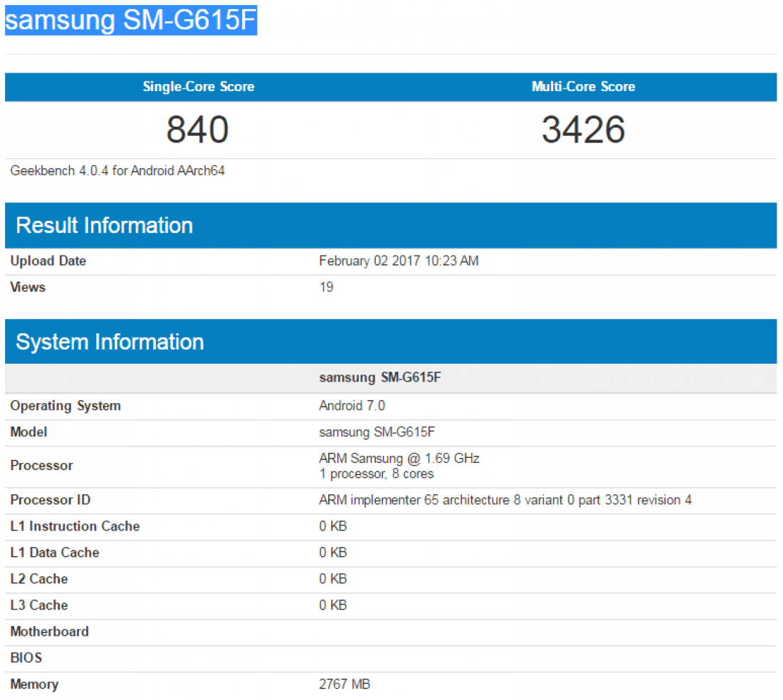Click the 'Views' row label
The height and width of the screenshot is (700, 783).
28,287
